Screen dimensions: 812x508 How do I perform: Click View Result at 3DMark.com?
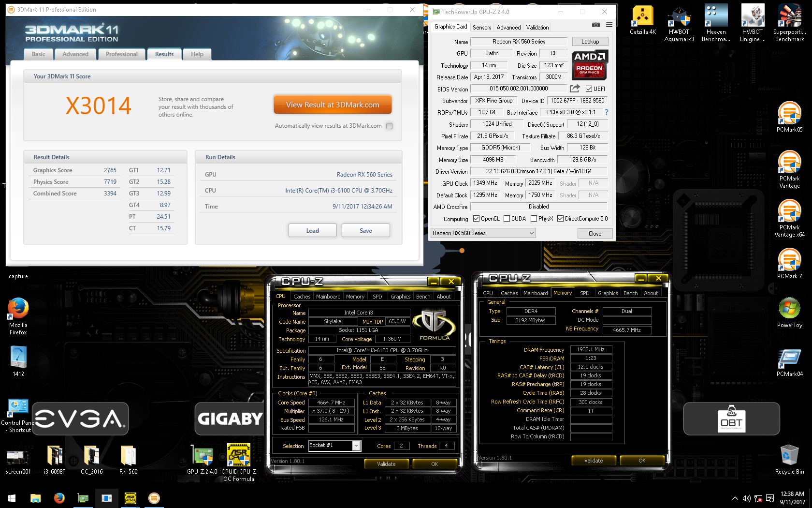pyautogui.click(x=333, y=105)
